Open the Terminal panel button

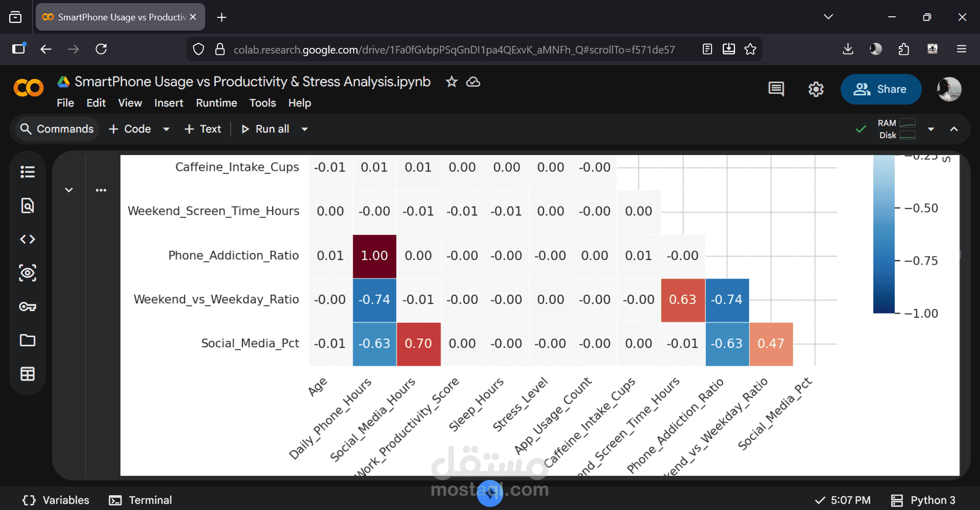coord(141,500)
